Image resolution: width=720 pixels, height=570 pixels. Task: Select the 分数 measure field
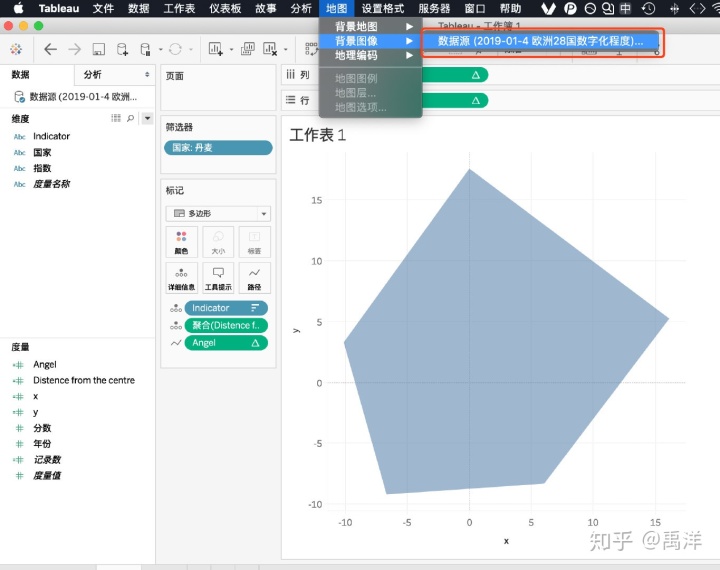(x=42, y=428)
